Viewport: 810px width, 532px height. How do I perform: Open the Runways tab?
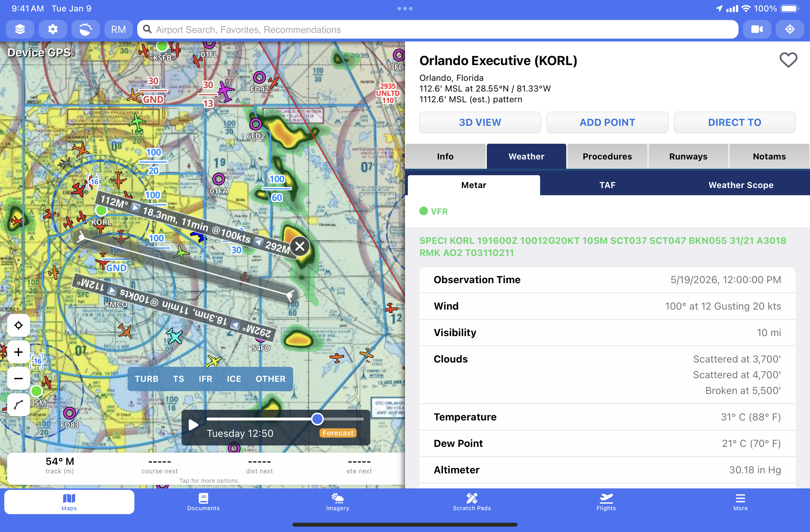tap(688, 156)
